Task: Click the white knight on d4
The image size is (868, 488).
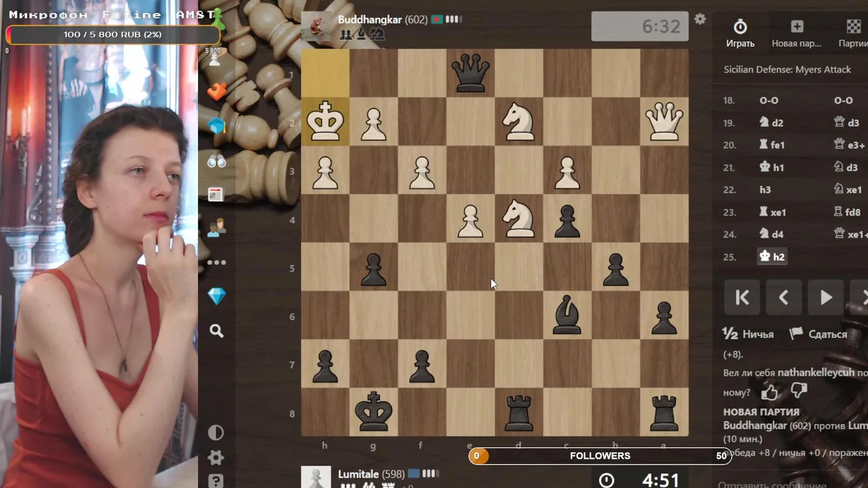Action: tap(519, 218)
